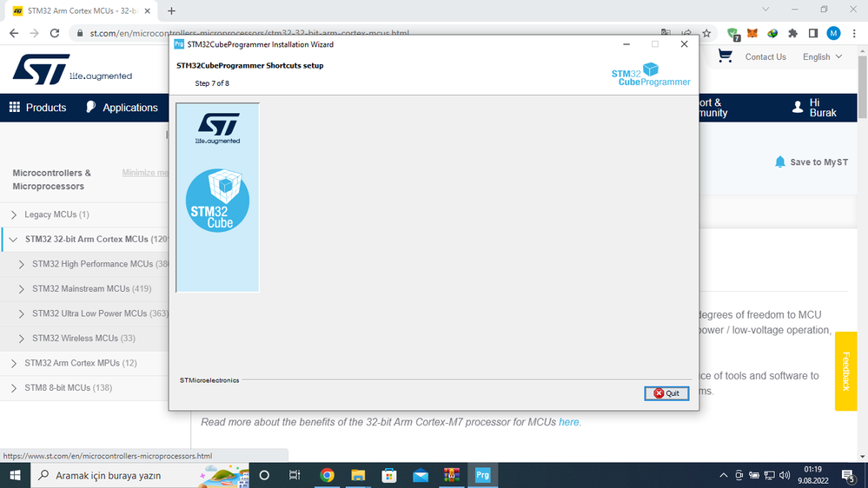Open the share page icon
868x488 pixels.
686,33
